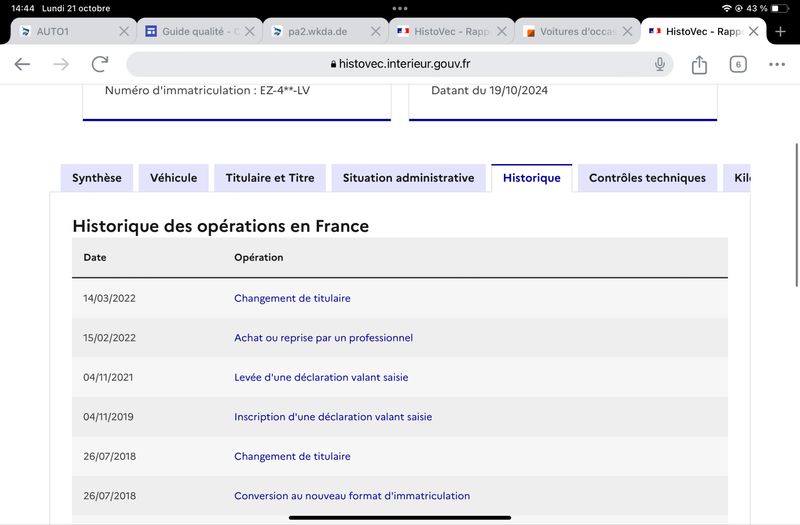Close the active HistoVec tab
The width and height of the screenshot is (800, 525).
(754, 32)
